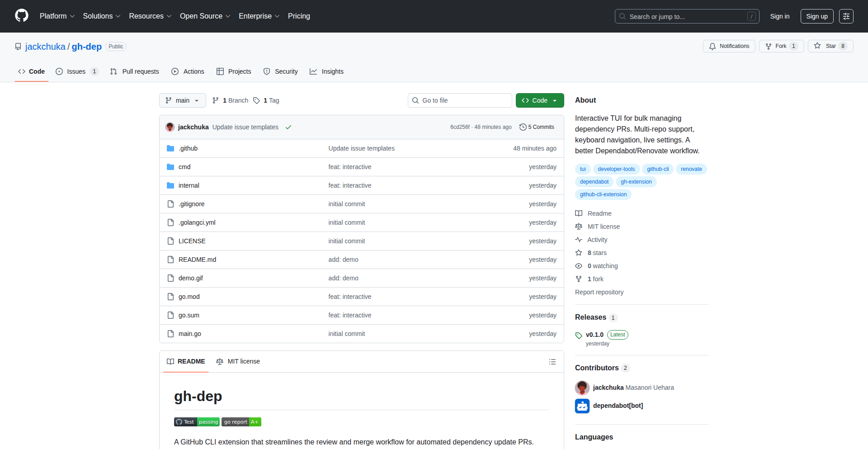
Task: Click the demo.gif file icon
Action: [170, 278]
